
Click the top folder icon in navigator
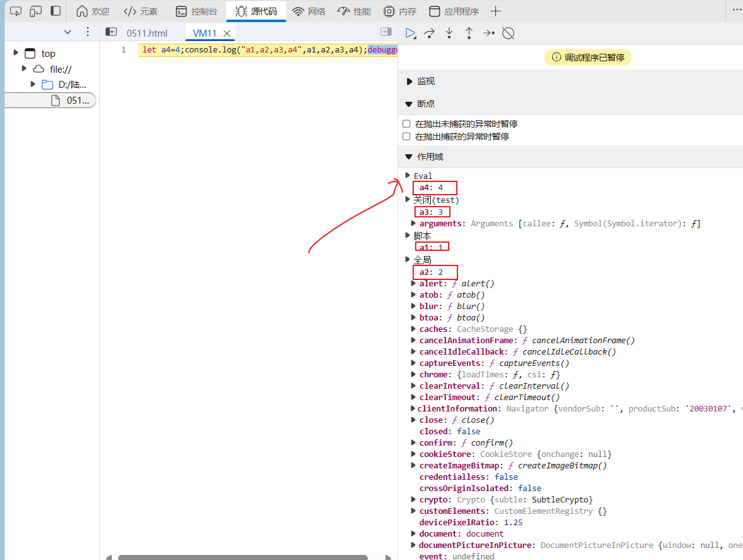[30, 53]
